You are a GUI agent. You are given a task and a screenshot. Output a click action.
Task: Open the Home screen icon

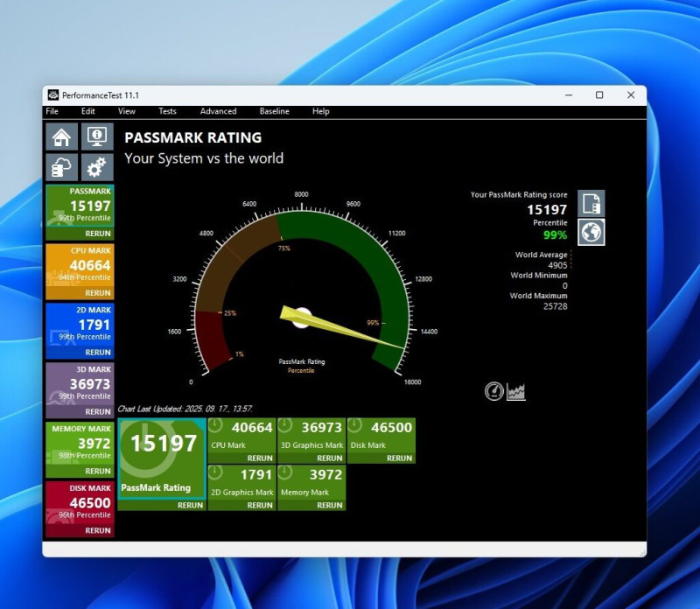(x=61, y=136)
